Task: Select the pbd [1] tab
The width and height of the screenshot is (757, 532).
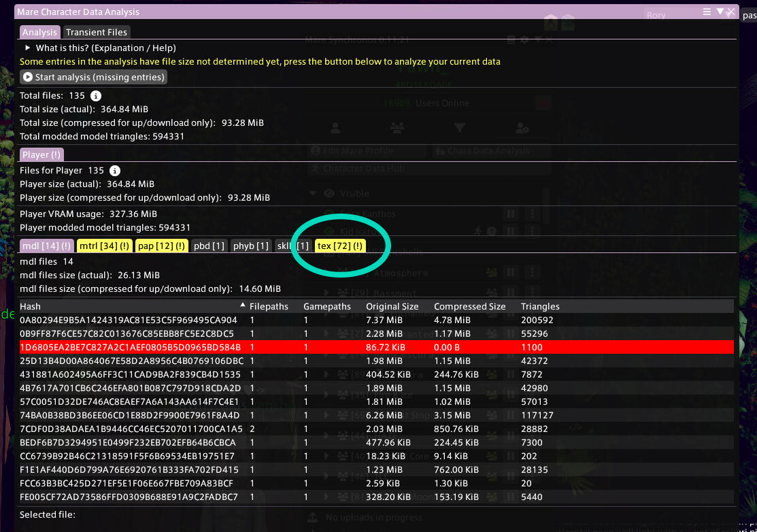Action: 209,246
